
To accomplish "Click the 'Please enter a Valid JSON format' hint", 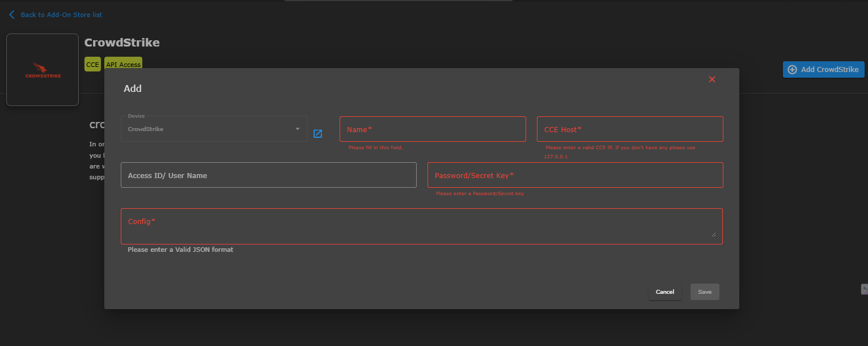I will [x=180, y=250].
